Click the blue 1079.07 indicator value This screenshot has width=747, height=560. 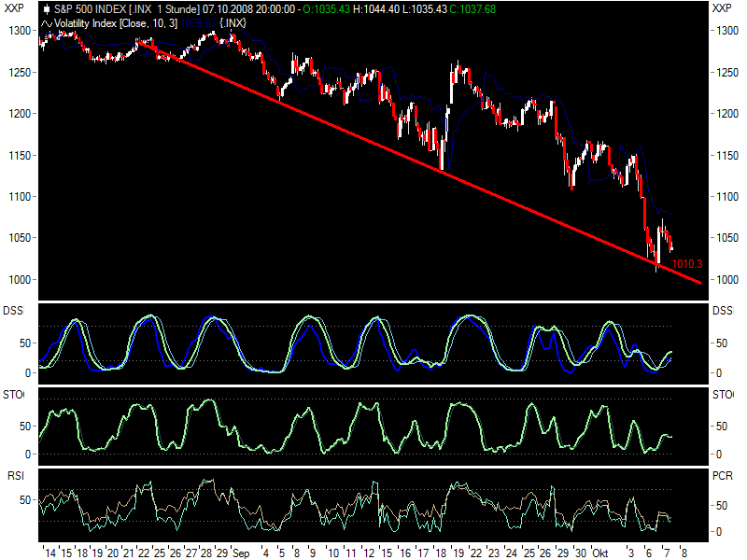click(199, 23)
